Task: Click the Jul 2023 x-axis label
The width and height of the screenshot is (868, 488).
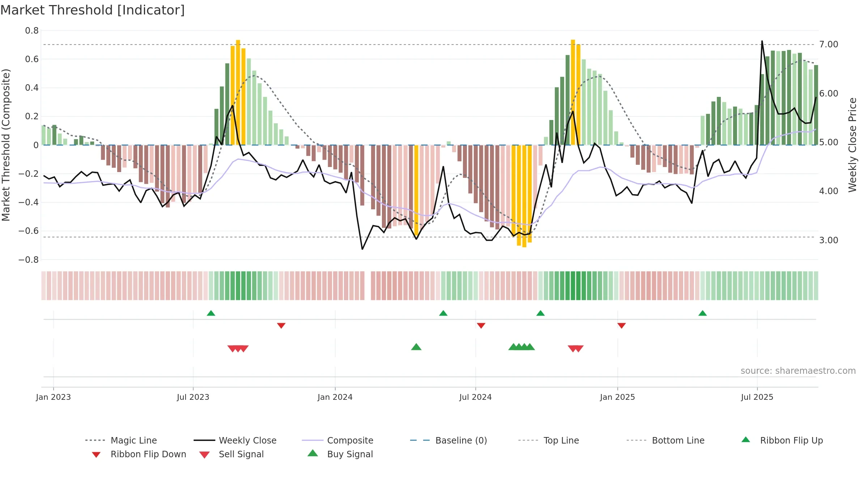Action: click(193, 397)
